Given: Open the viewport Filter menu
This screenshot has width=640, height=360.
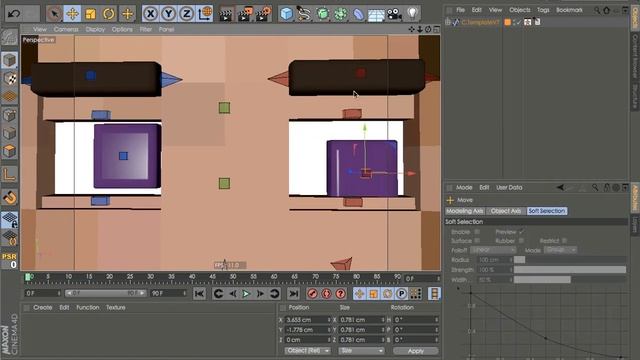Looking at the screenshot, I should [x=146, y=29].
